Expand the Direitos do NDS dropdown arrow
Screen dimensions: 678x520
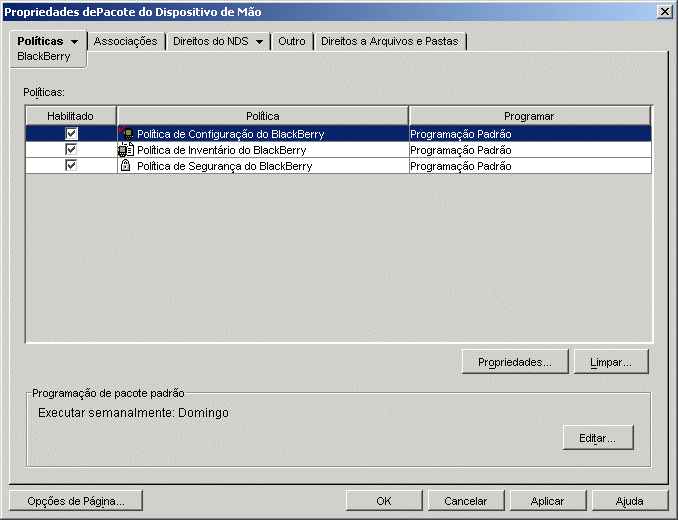(x=259, y=42)
